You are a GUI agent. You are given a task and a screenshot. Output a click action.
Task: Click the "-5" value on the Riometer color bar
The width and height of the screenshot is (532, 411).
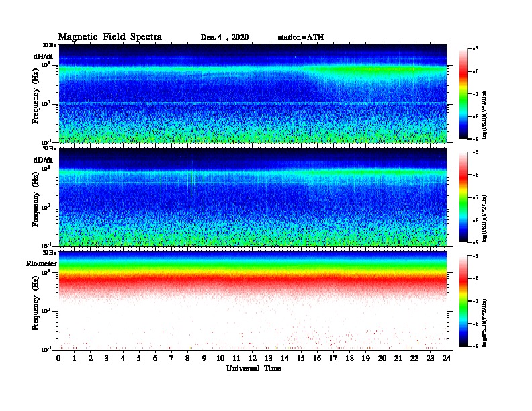476,256
